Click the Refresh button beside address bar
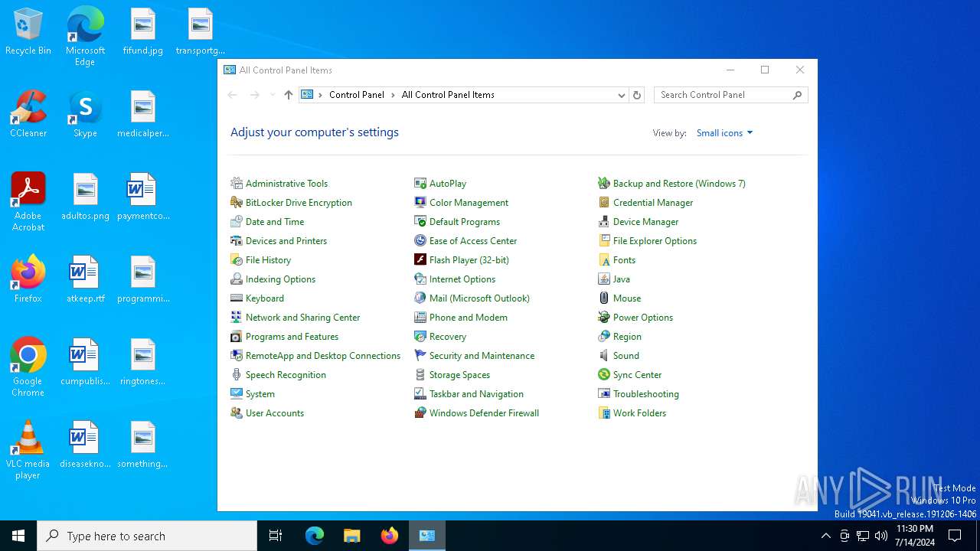Screen dimensions: 980x551 (636, 95)
